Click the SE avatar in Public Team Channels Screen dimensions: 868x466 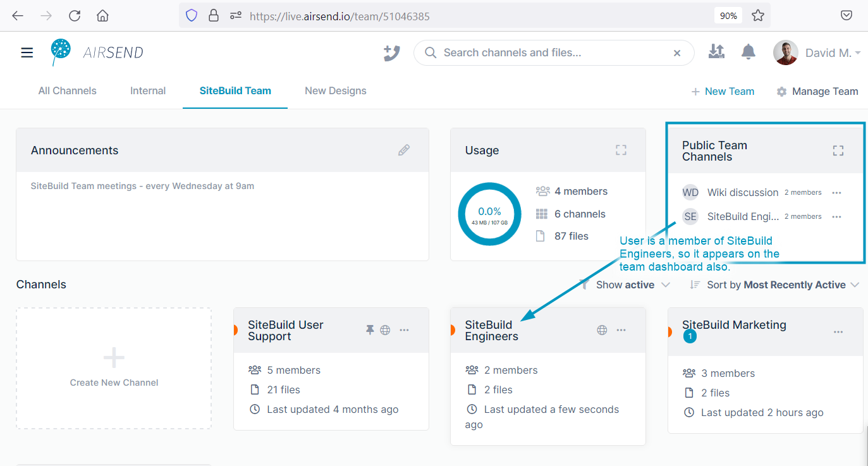click(x=690, y=216)
